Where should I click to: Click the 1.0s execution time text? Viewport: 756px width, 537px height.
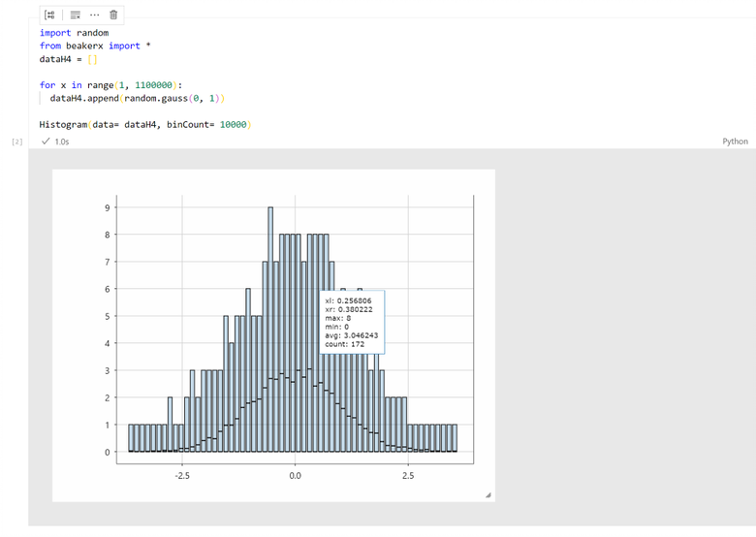click(x=62, y=142)
